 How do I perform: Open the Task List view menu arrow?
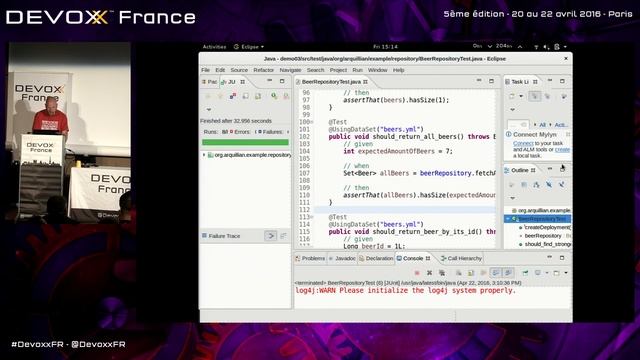point(513,109)
